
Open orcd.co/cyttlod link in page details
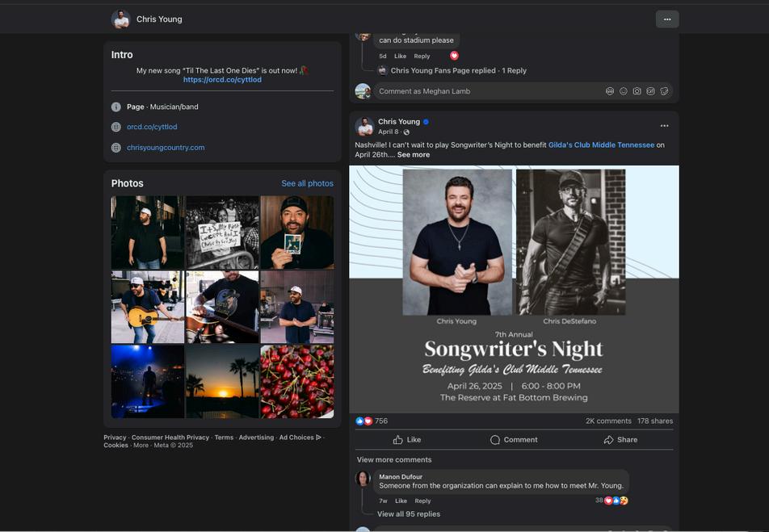152,127
